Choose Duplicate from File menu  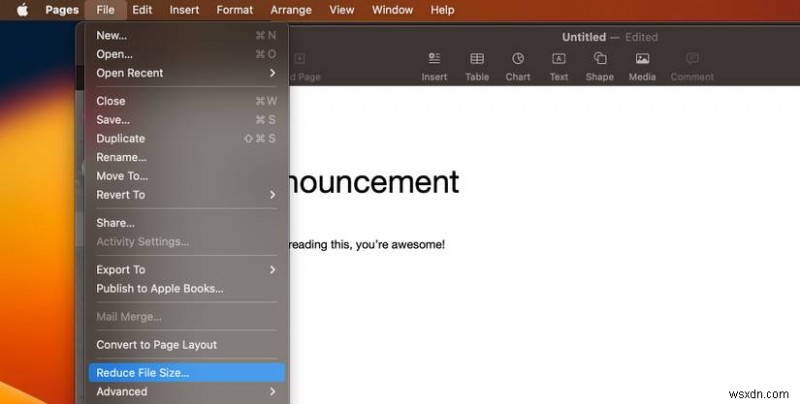coord(186,139)
